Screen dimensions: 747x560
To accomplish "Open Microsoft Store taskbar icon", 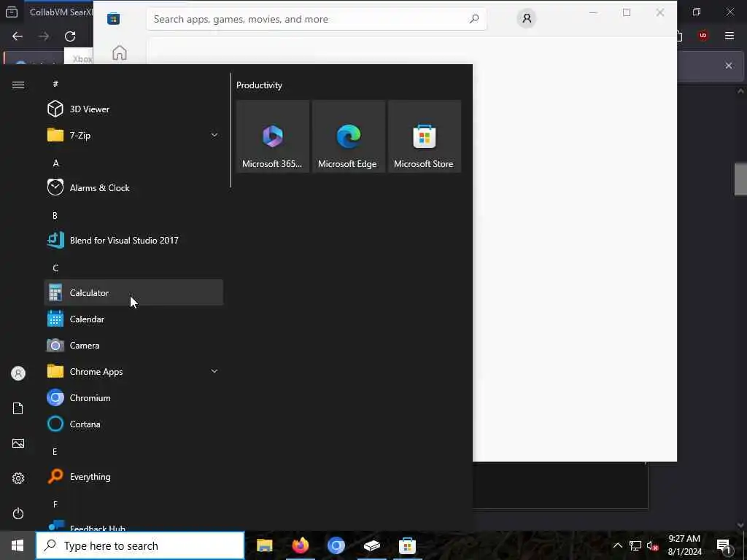I will click(x=407, y=545).
